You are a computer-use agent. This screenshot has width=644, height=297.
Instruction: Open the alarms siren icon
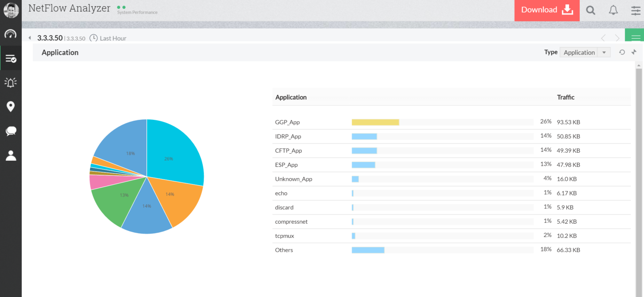[x=11, y=82]
